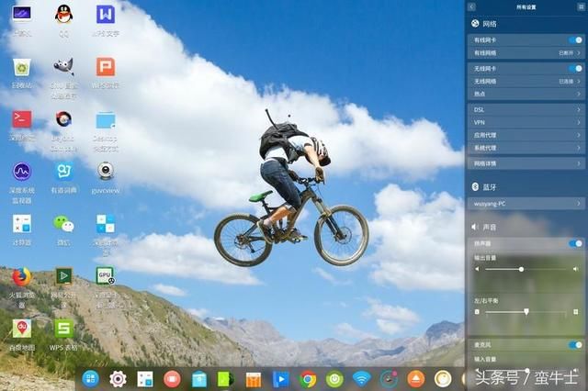The width and height of the screenshot is (588, 391).
Task: Click the orange eject icon in dock
Action: [x=416, y=379]
